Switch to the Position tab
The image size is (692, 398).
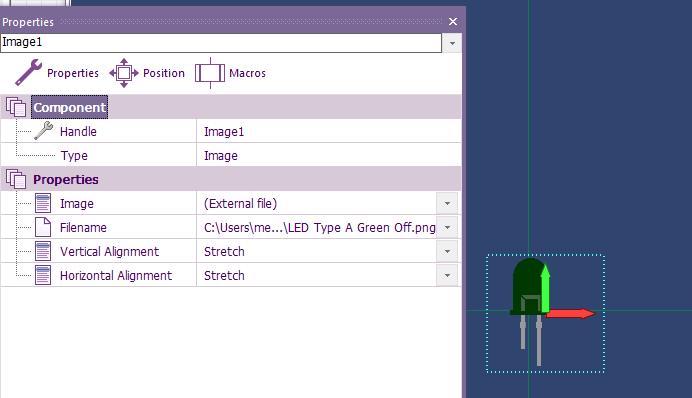(x=147, y=73)
